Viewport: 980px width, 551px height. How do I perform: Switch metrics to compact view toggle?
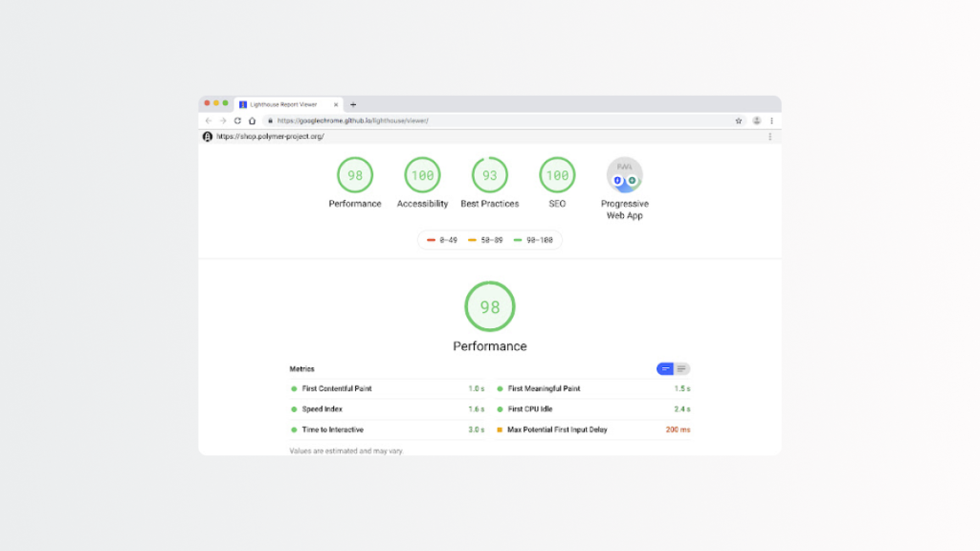point(665,369)
